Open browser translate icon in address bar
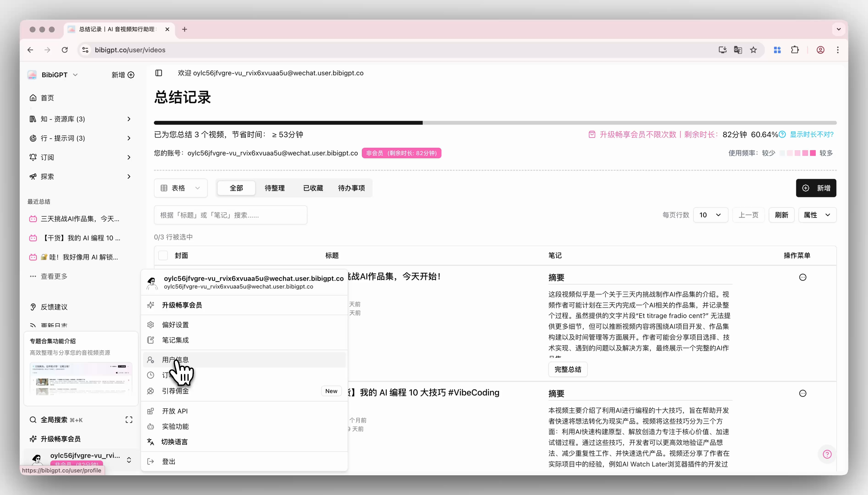Screen dimensions: 868x495 737,50
